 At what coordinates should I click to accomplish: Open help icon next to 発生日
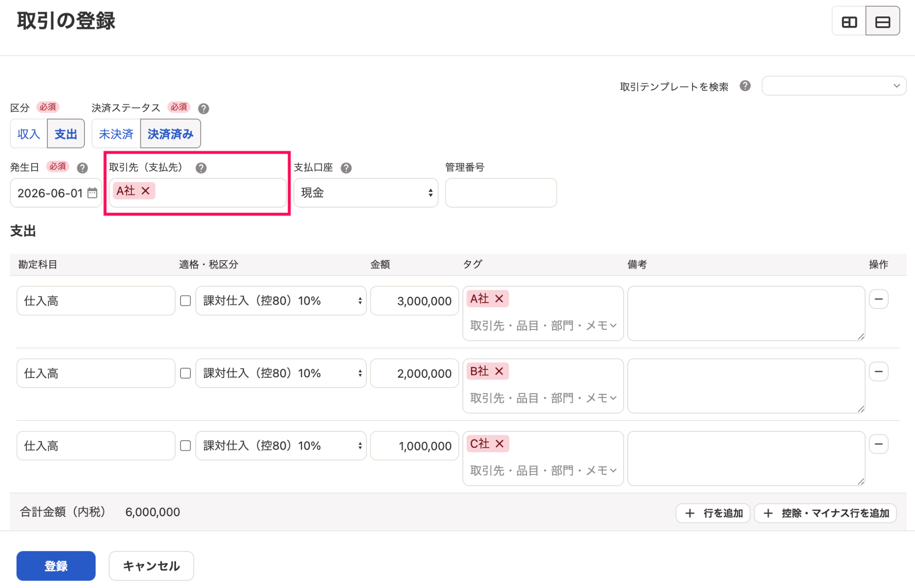pos(82,168)
